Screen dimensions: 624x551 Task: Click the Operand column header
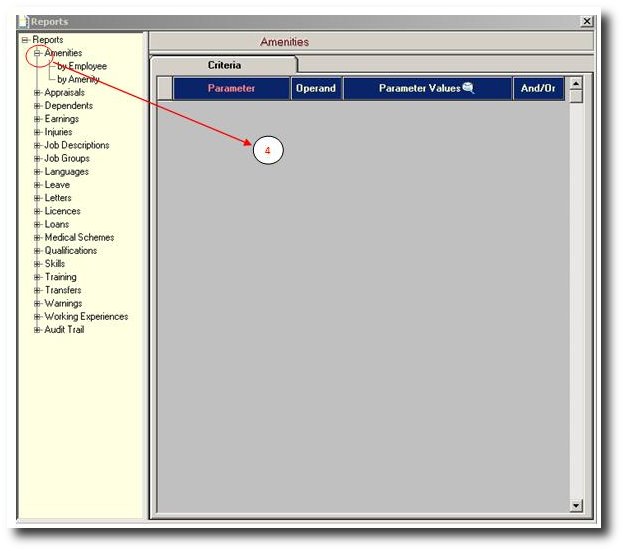(316, 89)
